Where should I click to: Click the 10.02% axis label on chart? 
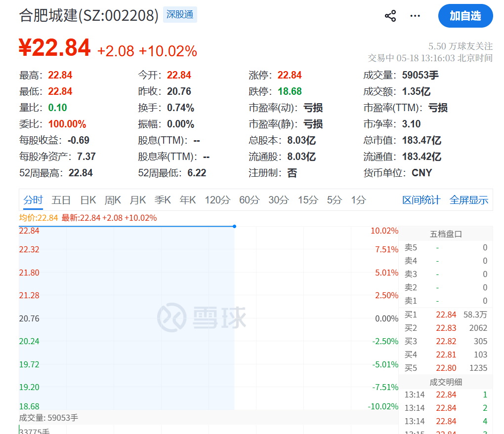pos(384,231)
